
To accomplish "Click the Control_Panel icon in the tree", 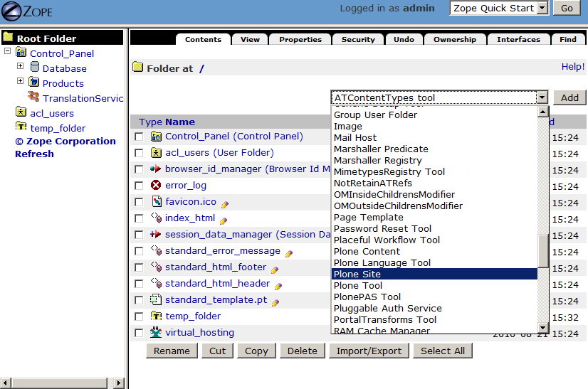I will (21, 52).
